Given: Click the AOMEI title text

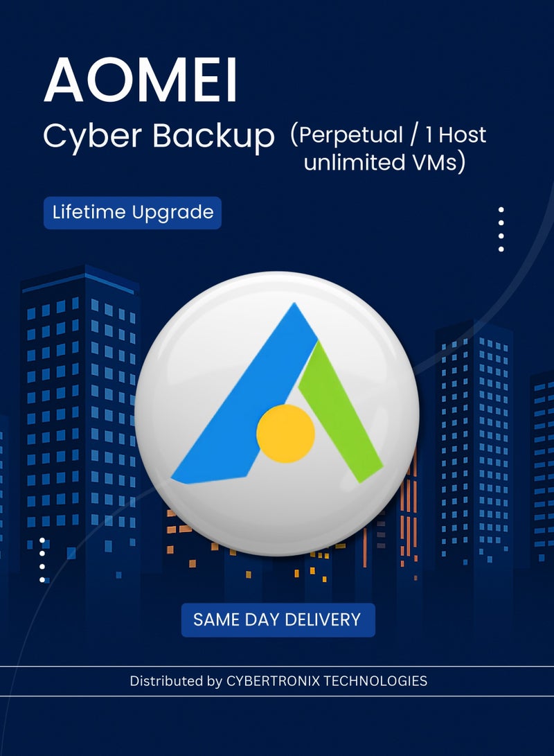Looking at the screenshot, I should coord(141,80).
